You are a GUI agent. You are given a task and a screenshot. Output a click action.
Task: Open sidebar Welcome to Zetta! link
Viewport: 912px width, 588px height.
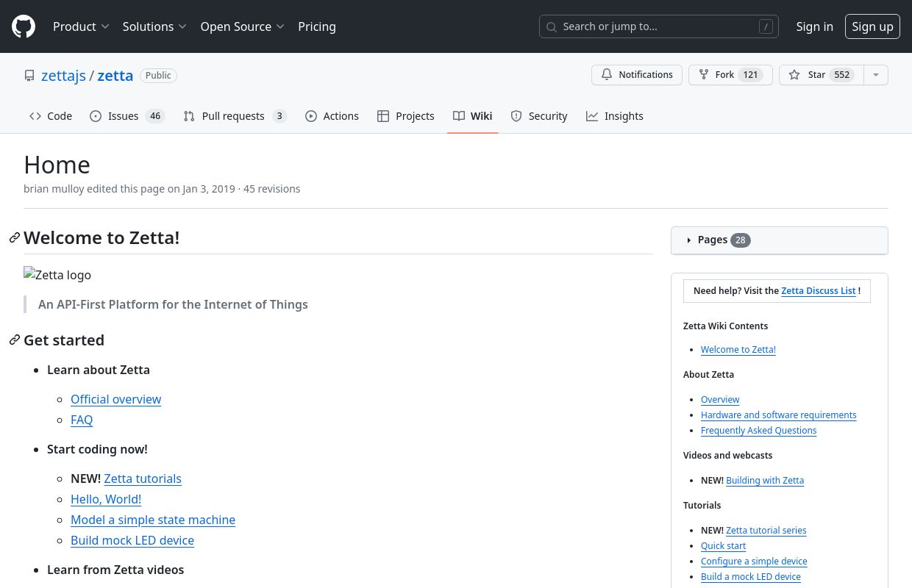[x=738, y=350]
